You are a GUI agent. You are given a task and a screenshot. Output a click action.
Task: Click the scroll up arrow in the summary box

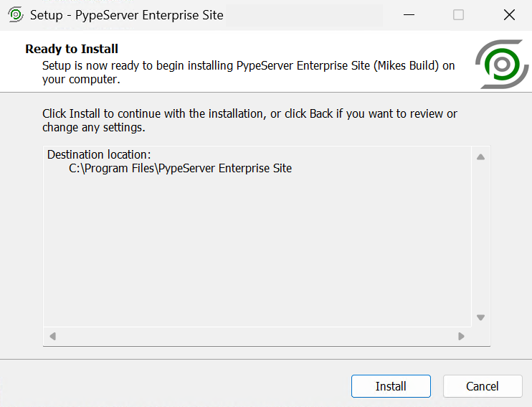click(481, 156)
